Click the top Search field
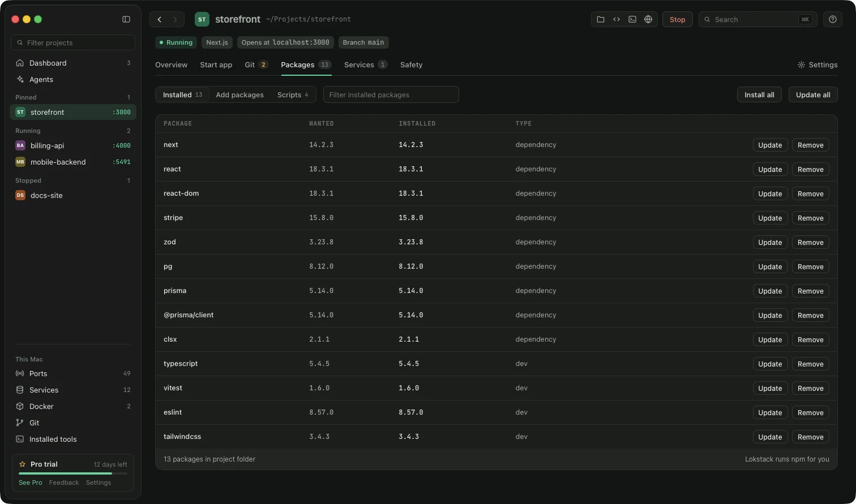Image resolution: width=856 pixels, height=504 pixels. (758, 19)
